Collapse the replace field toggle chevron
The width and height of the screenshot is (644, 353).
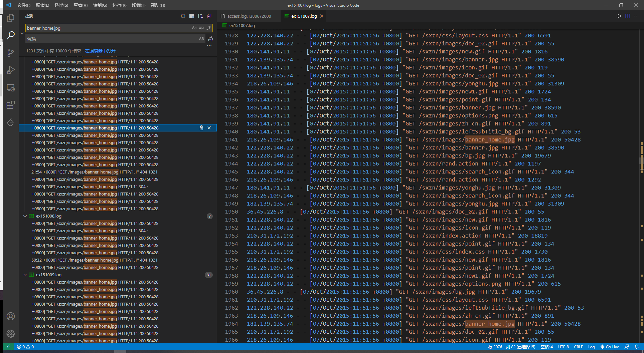[22, 33]
